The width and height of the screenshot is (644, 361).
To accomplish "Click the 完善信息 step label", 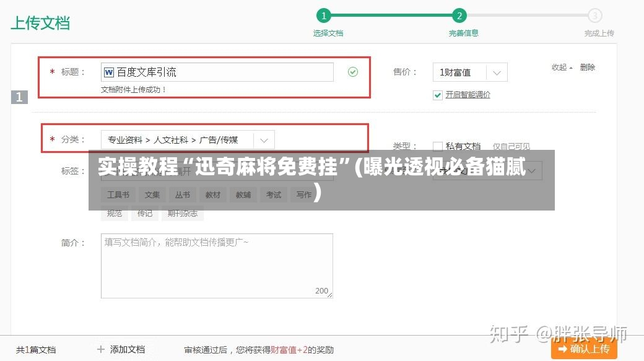I will (463, 33).
